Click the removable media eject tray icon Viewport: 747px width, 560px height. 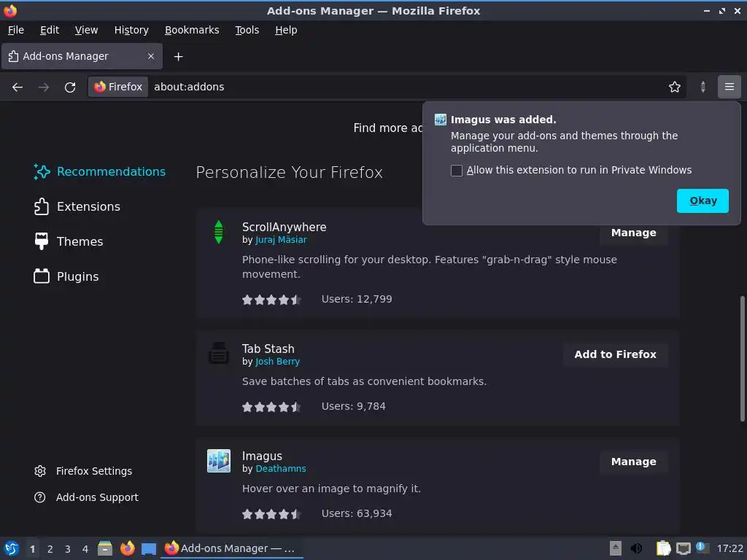click(616, 548)
